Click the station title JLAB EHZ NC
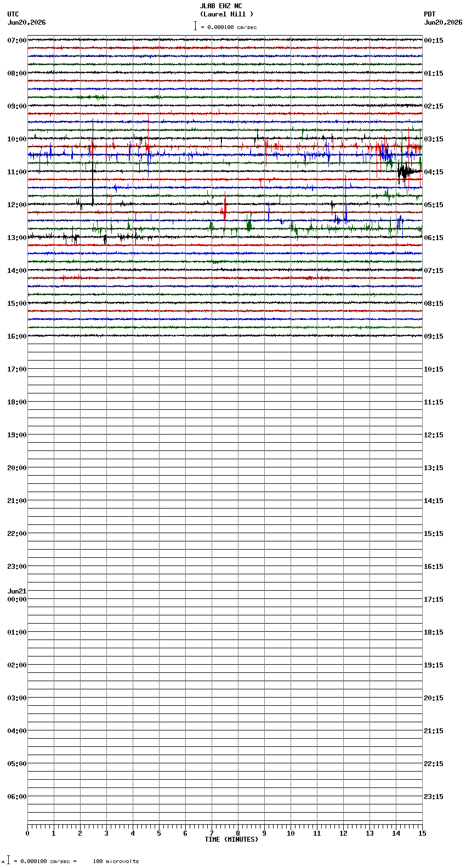The width and height of the screenshot is (466, 868). 220,6
